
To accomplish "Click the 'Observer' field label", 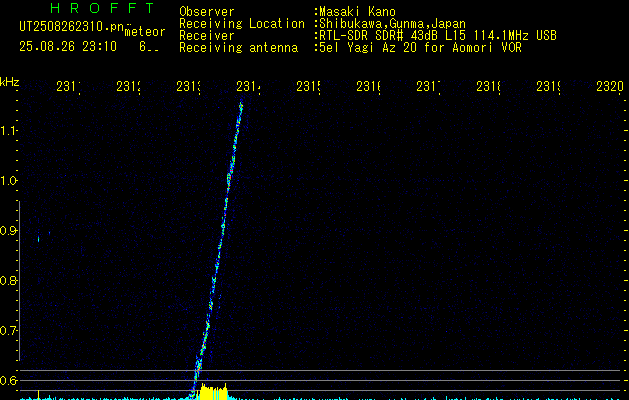I will coord(207,12).
